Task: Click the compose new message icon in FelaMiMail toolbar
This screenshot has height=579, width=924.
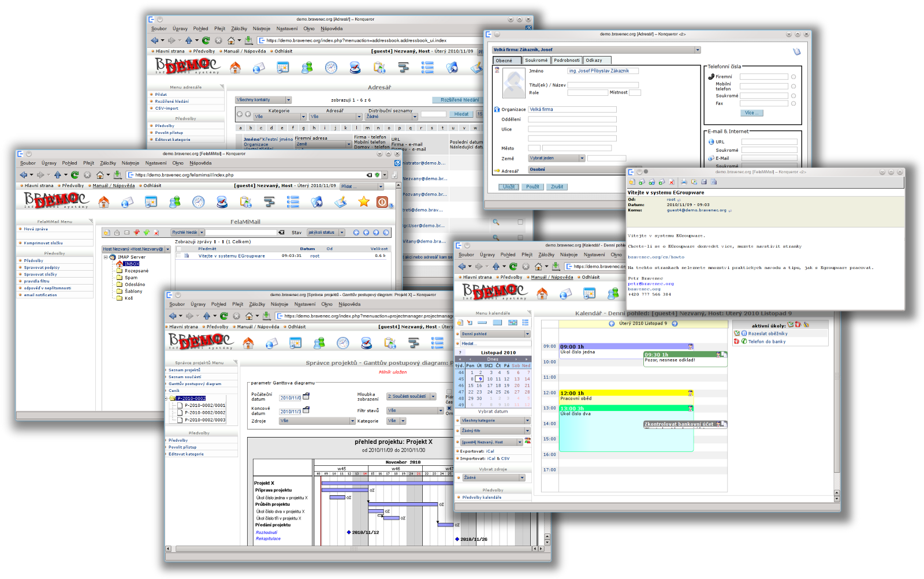Action: pyautogui.click(x=107, y=233)
